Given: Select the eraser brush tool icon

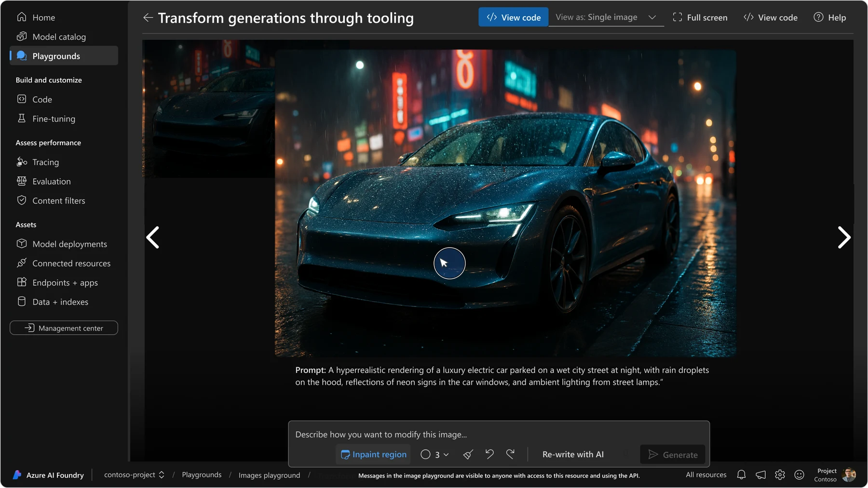Looking at the screenshot, I should tap(468, 454).
